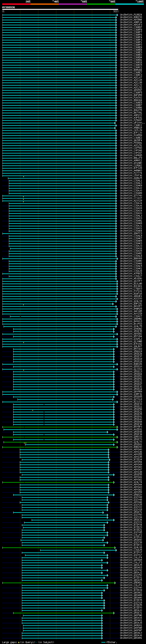Select hit label UniRef100_P93681
The width and height of the screenshot is (146, 644).
(131, 143)
